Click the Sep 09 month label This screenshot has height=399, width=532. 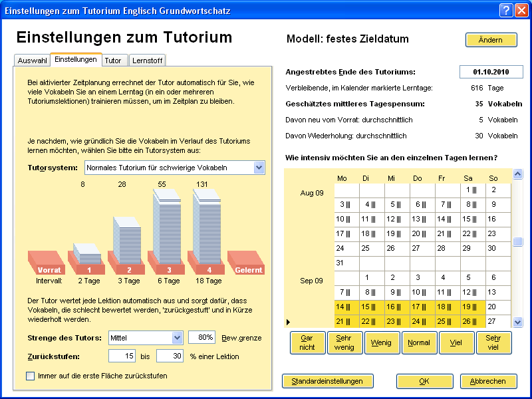pos(311,281)
